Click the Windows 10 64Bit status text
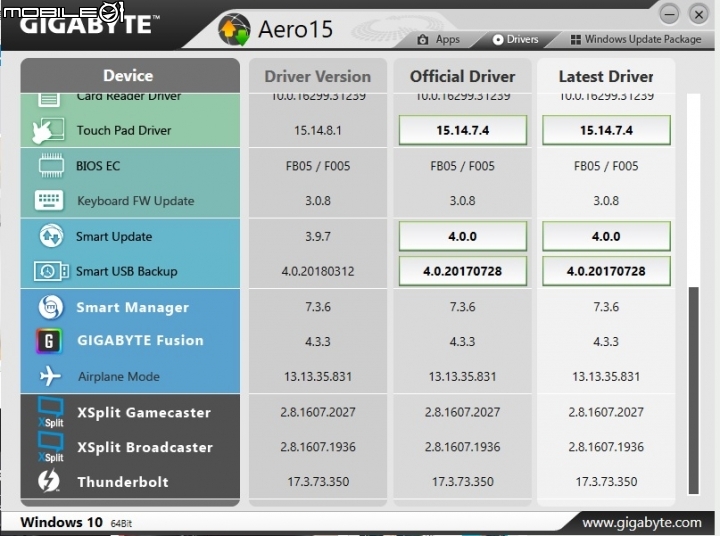 click(76, 522)
